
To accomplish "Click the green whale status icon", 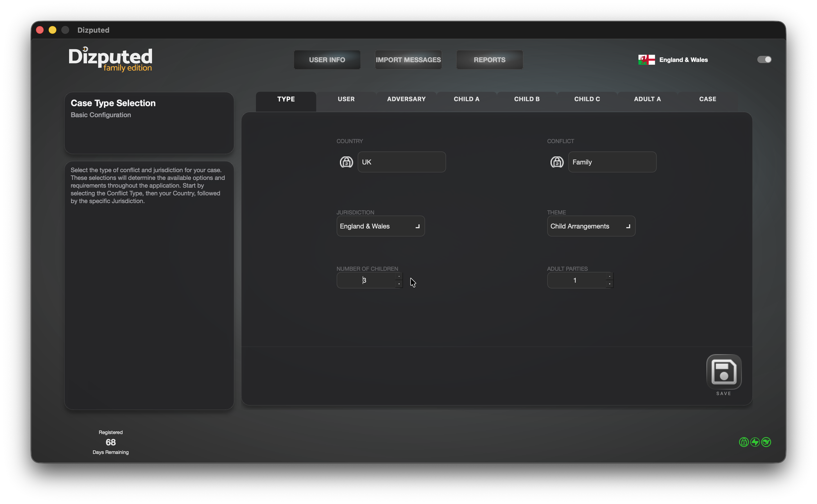I will (766, 442).
